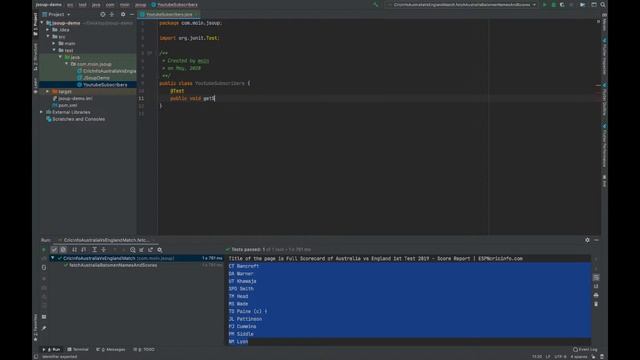Select jsoup-demo.iml file

[x=72, y=98]
